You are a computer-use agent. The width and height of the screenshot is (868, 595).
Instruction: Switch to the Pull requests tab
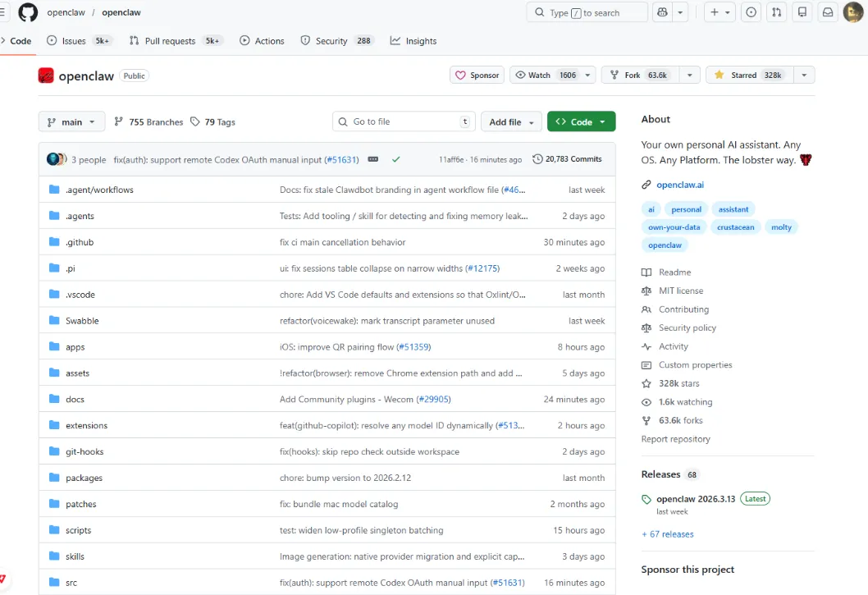point(175,41)
